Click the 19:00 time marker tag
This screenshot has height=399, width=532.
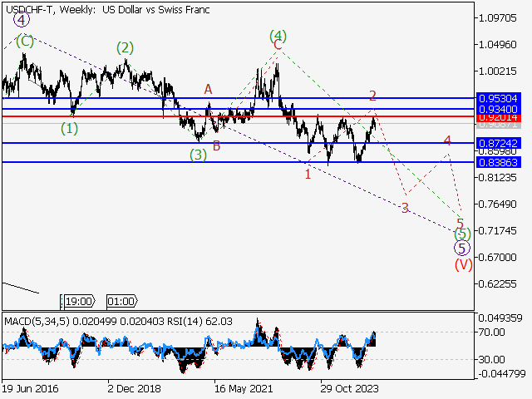click(78, 301)
